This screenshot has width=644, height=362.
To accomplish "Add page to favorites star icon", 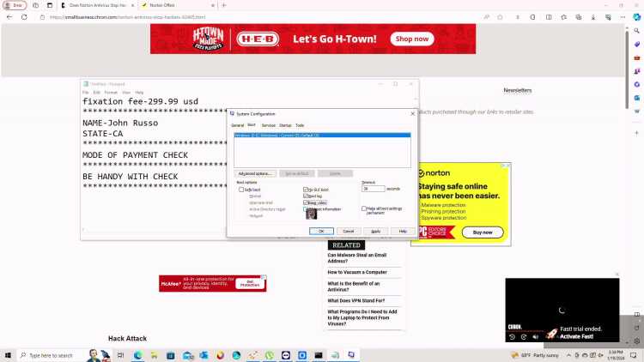I will click(500, 17).
